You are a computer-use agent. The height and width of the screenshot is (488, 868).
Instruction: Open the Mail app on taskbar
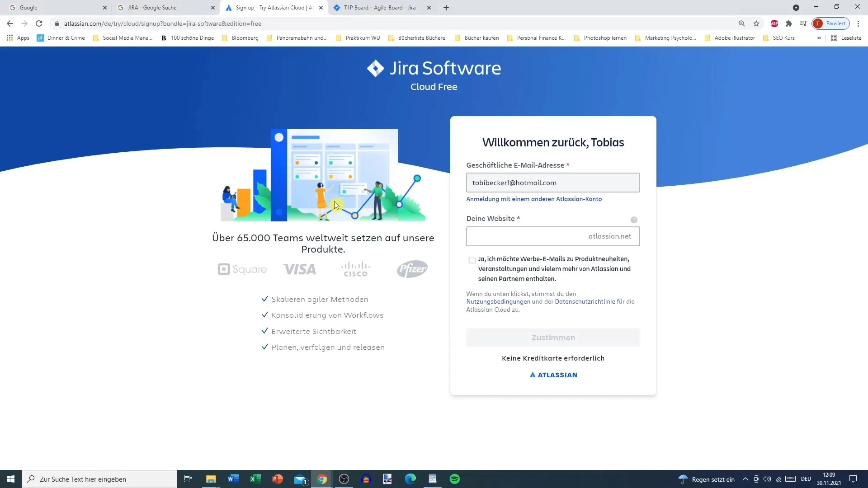[x=301, y=479]
